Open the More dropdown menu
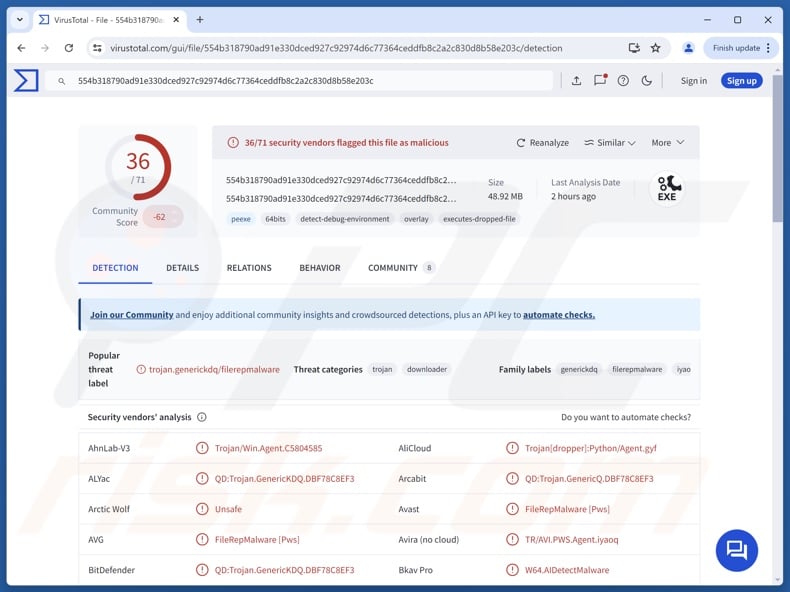790x592 pixels. (x=668, y=143)
